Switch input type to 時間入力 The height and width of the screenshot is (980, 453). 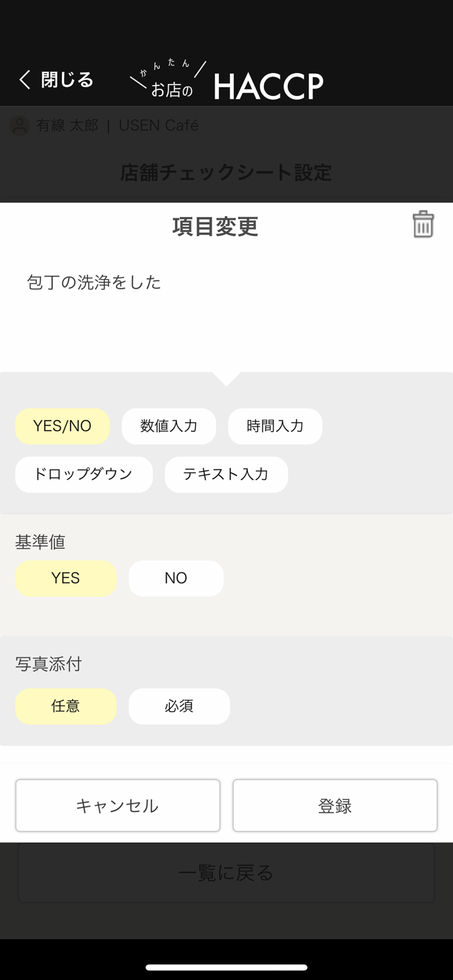coord(275,426)
